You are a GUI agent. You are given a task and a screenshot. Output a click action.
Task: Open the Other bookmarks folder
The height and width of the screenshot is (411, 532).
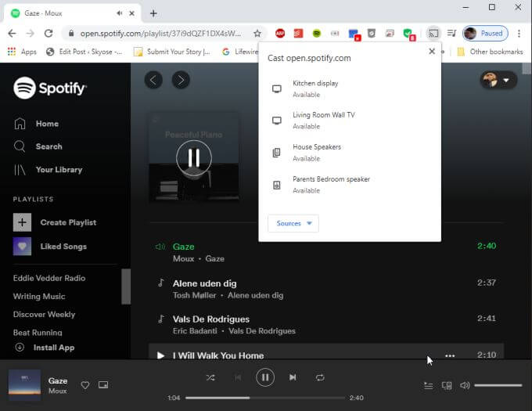pos(490,52)
